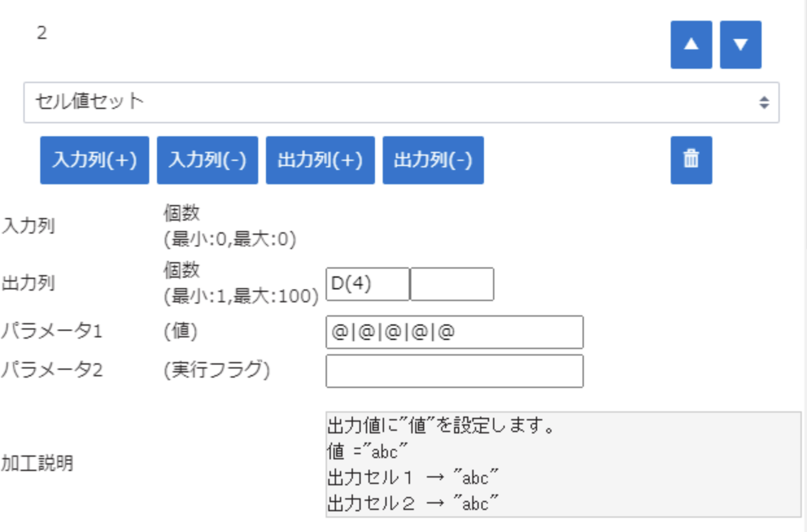Click the step number 2
This screenshot has height=532, width=807.
pos(42,34)
